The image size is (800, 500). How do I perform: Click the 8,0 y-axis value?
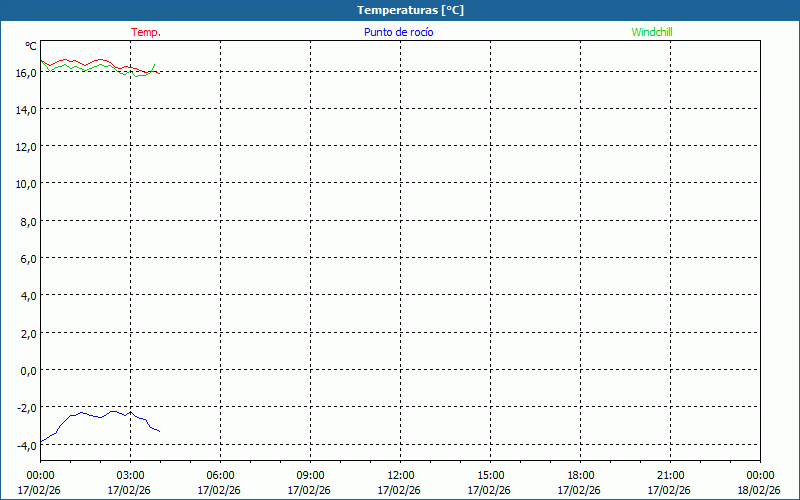[28, 222]
